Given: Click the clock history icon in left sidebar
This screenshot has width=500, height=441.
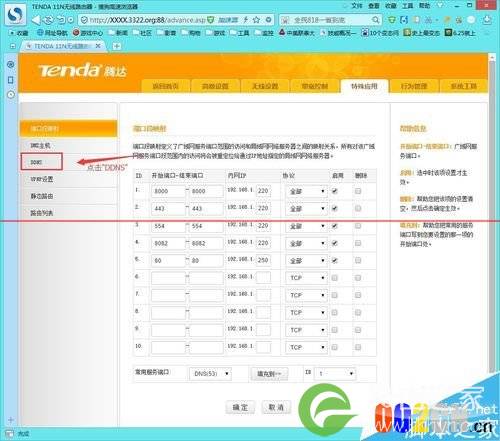Looking at the screenshot, I should tap(11, 95).
